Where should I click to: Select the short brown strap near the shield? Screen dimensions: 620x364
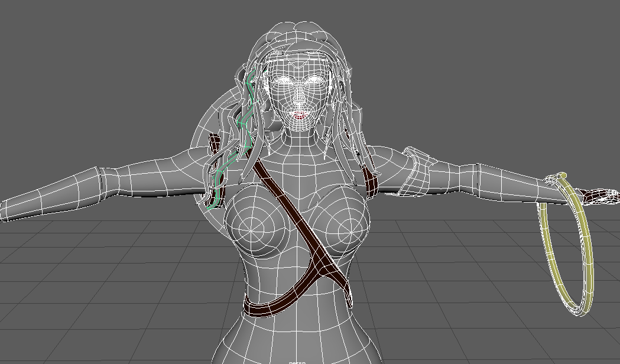[214, 145]
